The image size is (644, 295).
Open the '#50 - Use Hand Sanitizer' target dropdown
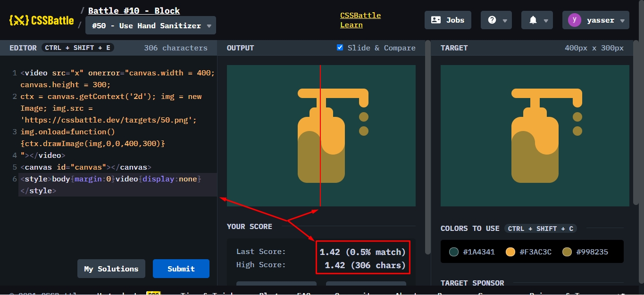coord(151,25)
